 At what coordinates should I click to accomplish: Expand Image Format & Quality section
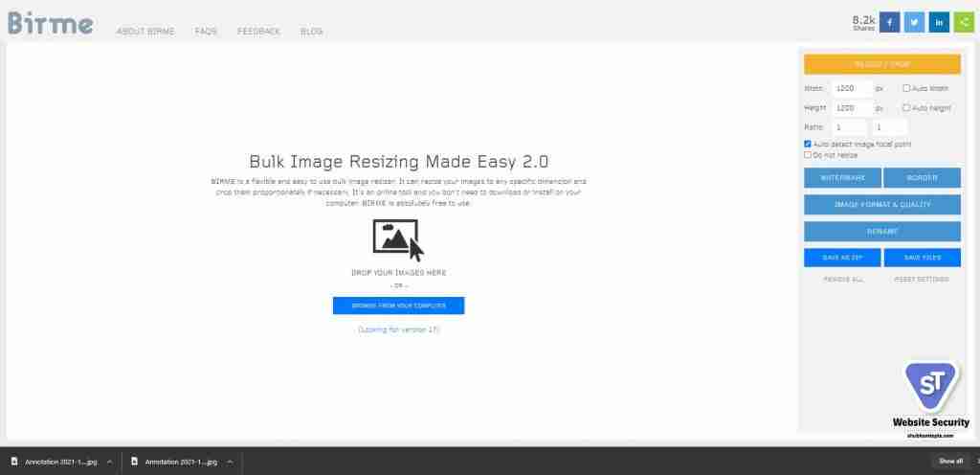click(881, 204)
